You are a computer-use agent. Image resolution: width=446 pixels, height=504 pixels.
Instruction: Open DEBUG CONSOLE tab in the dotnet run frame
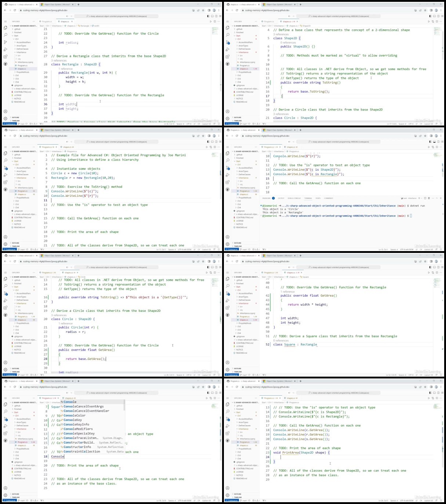[x=294, y=198]
